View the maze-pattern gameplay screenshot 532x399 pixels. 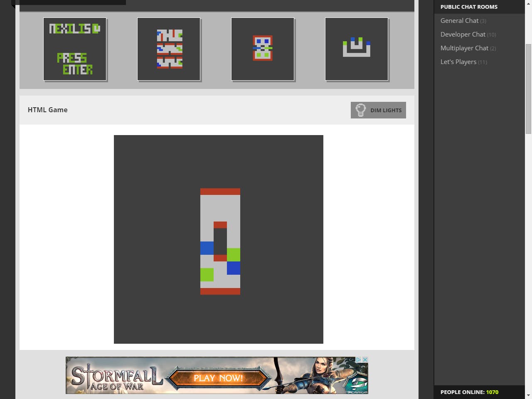[x=169, y=49]
